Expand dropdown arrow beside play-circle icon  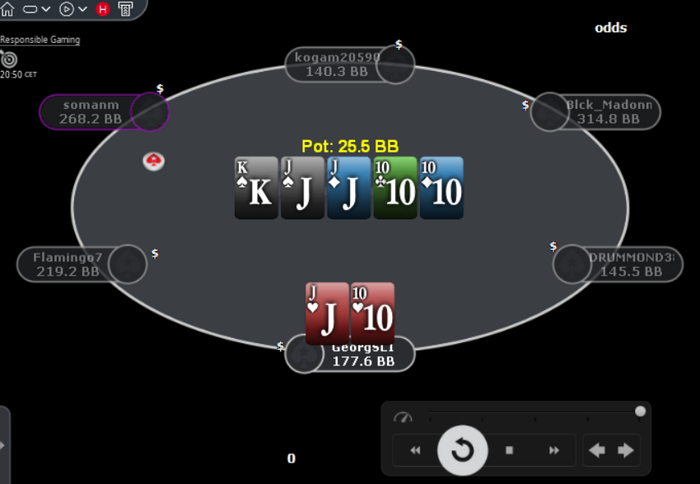[x=83, y=9]
